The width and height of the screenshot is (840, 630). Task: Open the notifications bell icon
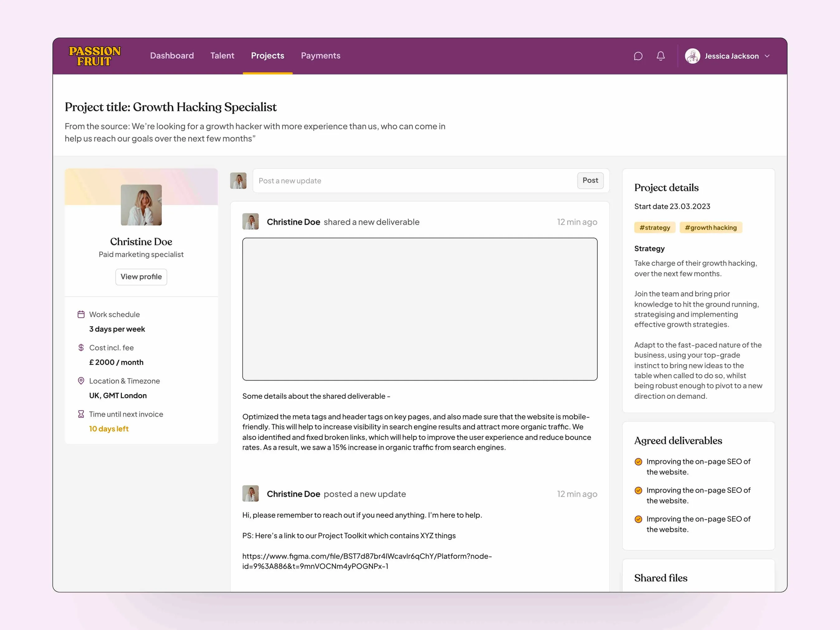pos(661,56)
